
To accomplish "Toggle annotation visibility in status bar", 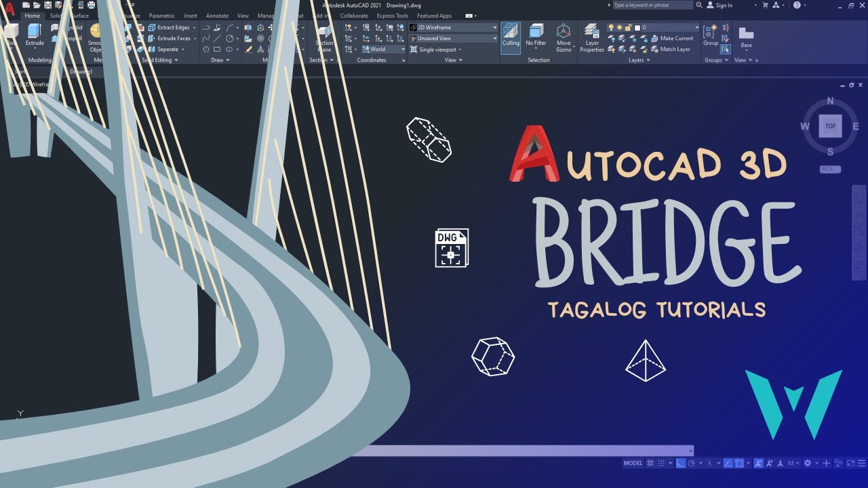I will click(759, 463).
